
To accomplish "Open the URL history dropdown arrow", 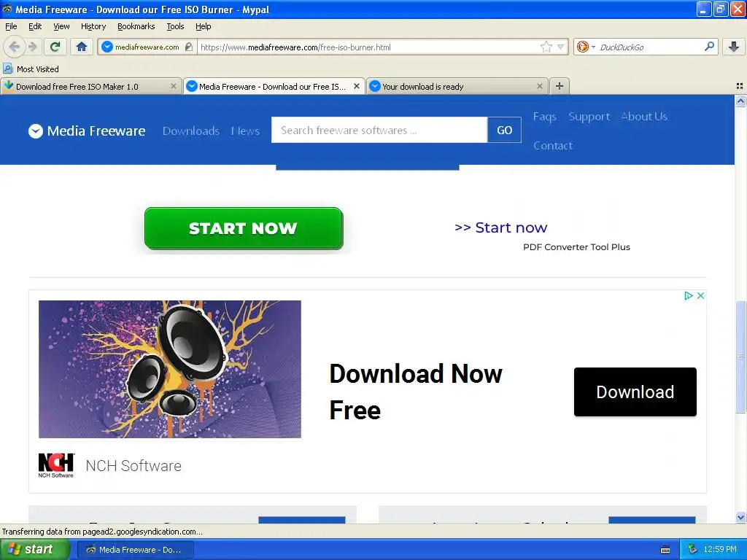I will pyautogui.click(x=560, y=47).
